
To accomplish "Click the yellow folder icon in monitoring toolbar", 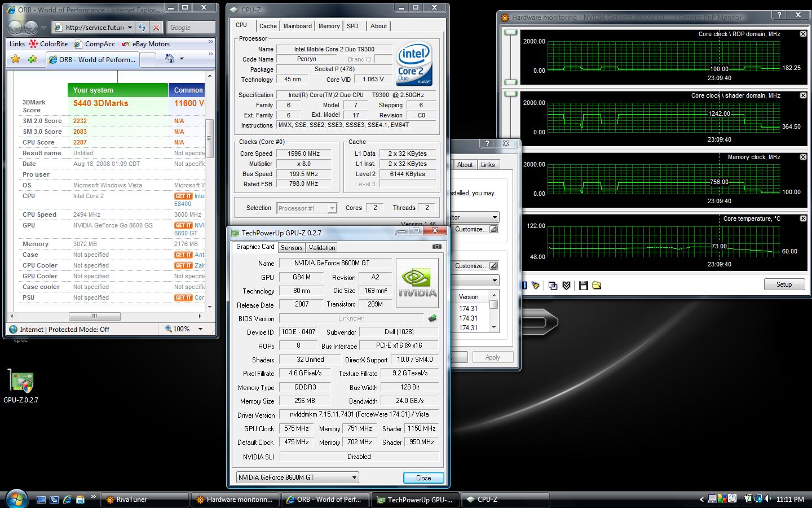I will [597, 286].
